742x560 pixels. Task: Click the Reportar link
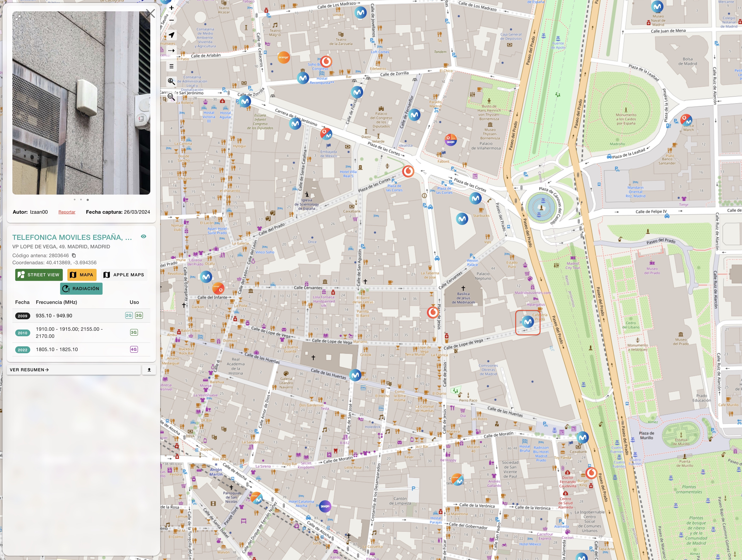pos(67,212)
